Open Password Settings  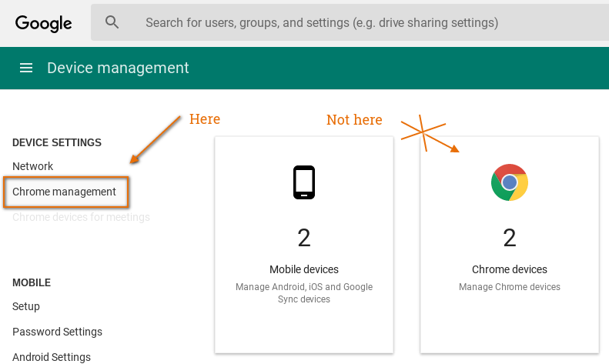point(57,332)
